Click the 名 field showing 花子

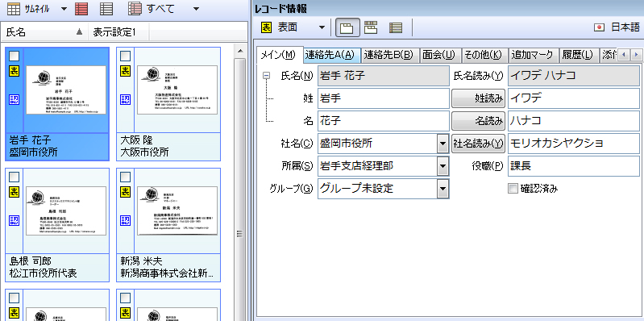coord(384,121)
